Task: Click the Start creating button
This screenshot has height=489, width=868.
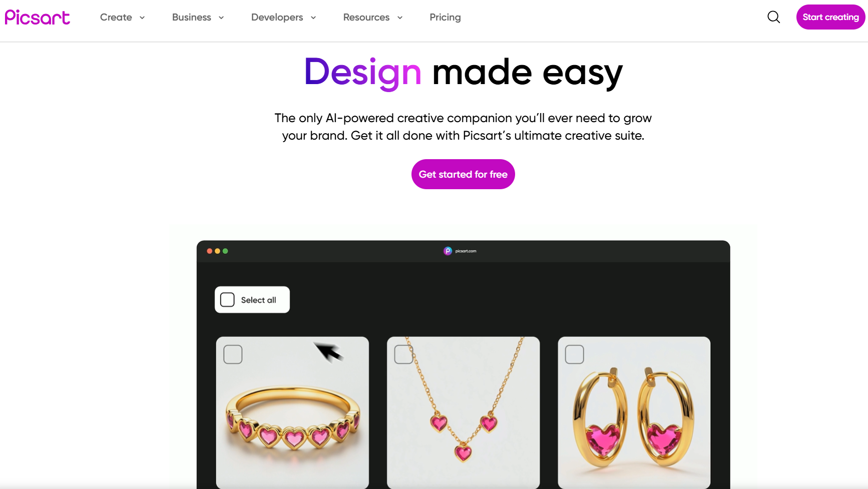Action: [830, 17]
